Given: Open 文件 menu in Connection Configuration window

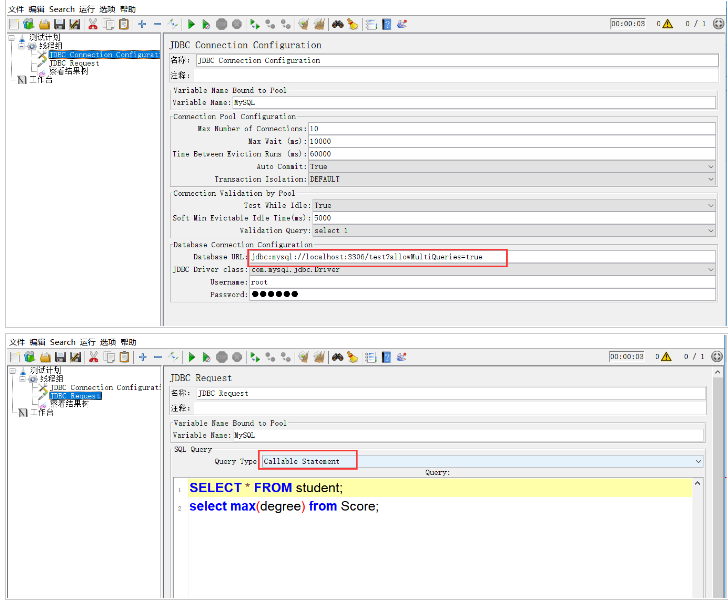Looking at the screenshot, I should [x=16, y=9].
